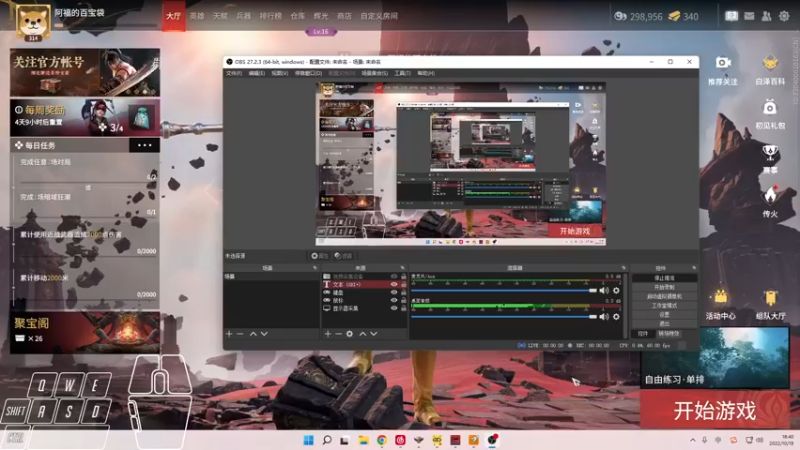Show hidden tray icons chevron

pos(692,440)
